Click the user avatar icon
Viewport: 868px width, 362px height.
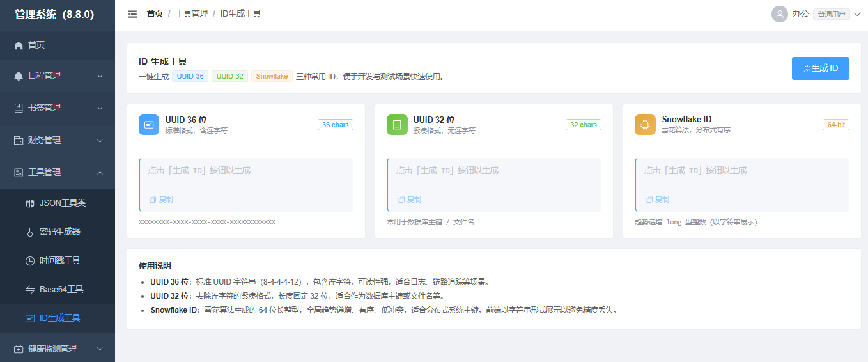click(779, 14)
